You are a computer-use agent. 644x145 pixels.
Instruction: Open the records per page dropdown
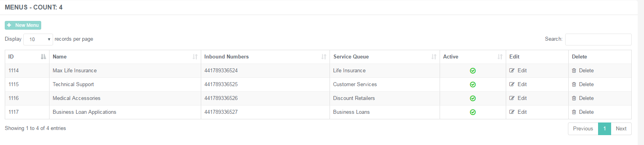38,39
